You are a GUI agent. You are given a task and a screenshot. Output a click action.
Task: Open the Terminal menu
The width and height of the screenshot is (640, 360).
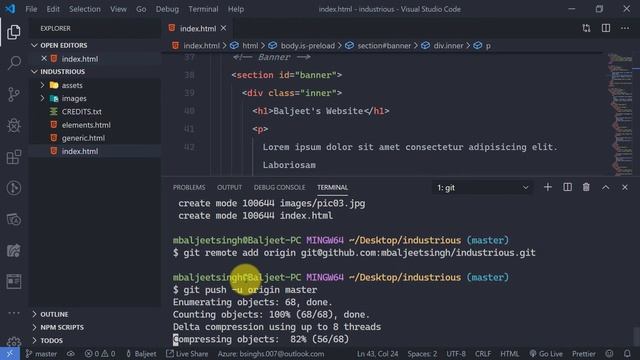point(203,9)
